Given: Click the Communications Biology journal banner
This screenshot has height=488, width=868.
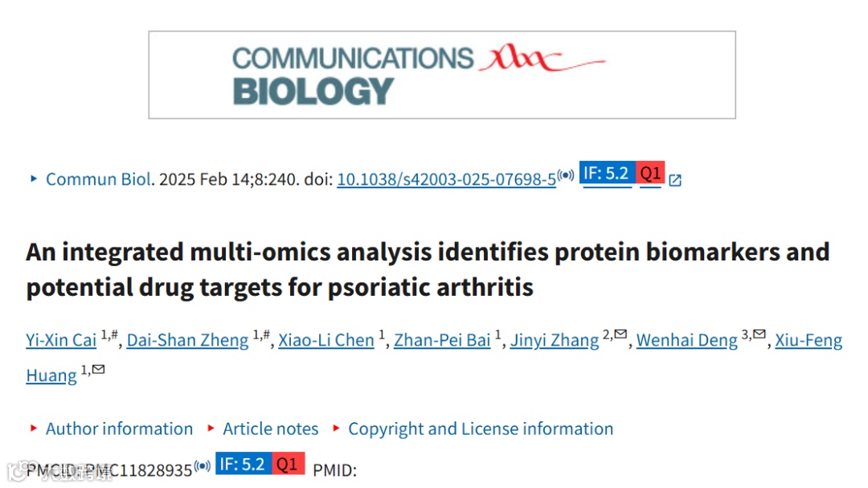Looking at the screenshot, I should click(442, 75).
